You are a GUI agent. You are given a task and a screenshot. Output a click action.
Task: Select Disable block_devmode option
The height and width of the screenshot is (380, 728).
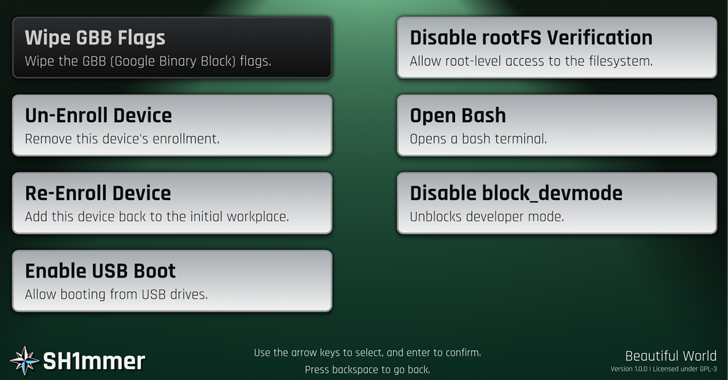click(x=557, y=203)
